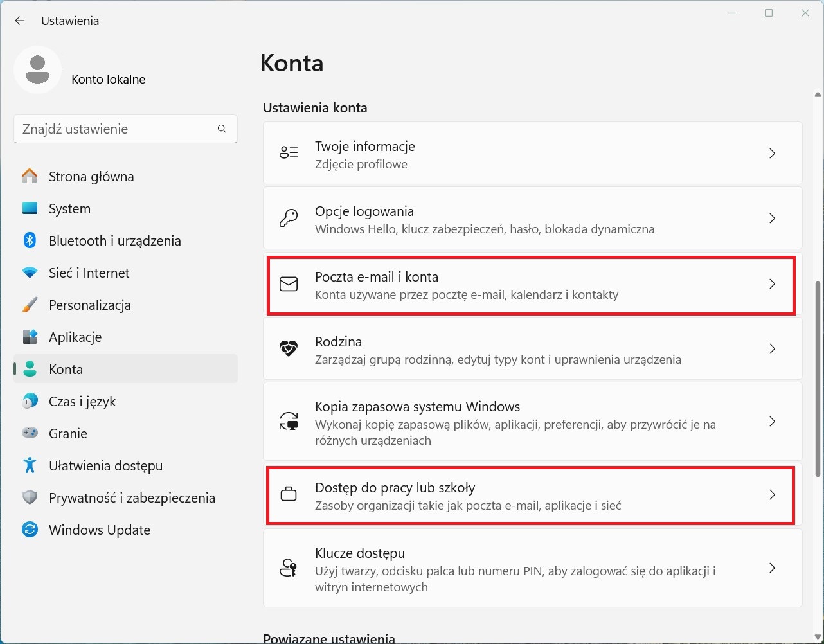Screen dimensions: 824x644
Task: Click the chevron on Poczta e-mail i konta
Action: point(773,284)
